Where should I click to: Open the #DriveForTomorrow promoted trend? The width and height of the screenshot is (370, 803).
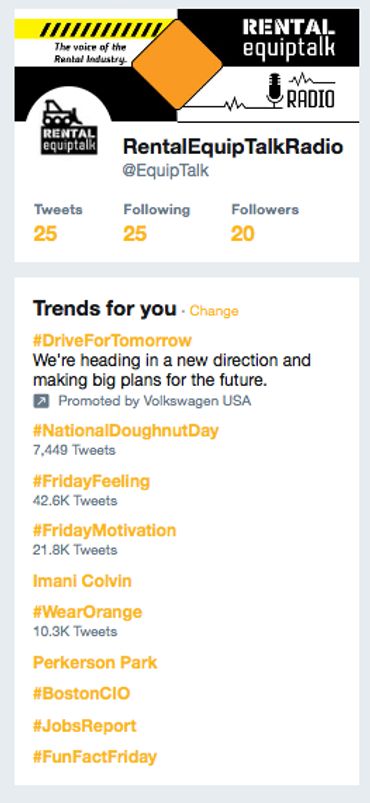[112, 341]
